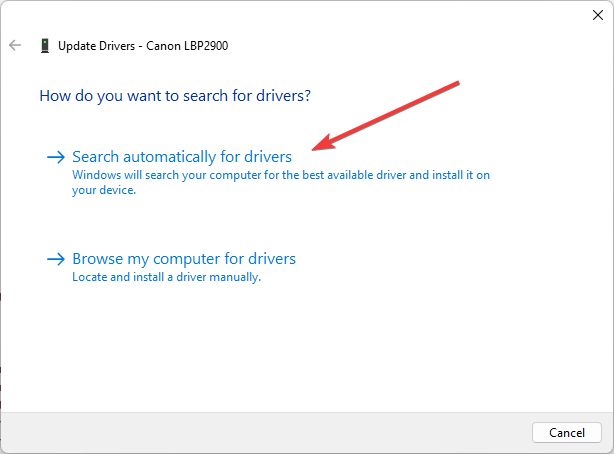
Task: Choose Search automatically for drivers
Action: [x=182, y=157]
